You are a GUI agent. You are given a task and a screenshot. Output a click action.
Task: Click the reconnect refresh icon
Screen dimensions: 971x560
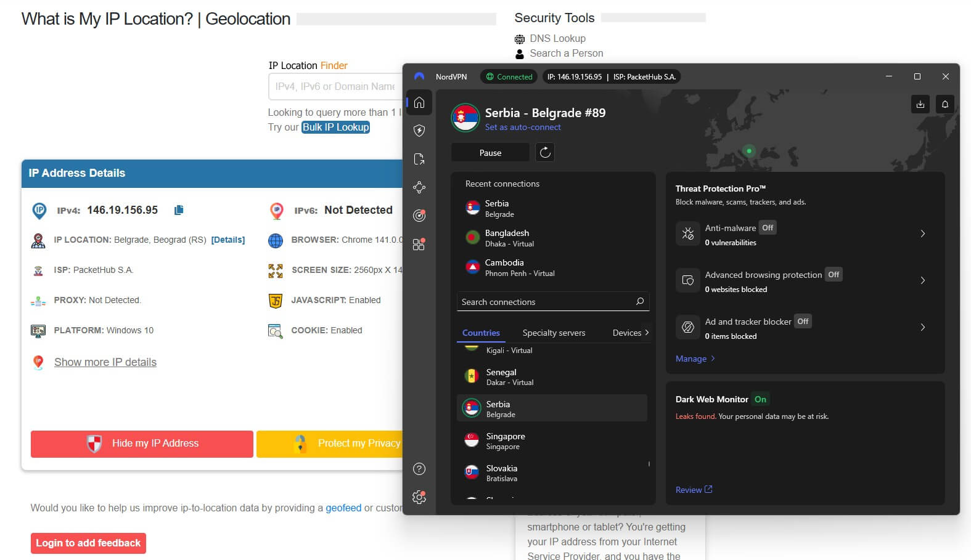pos(545,152)
